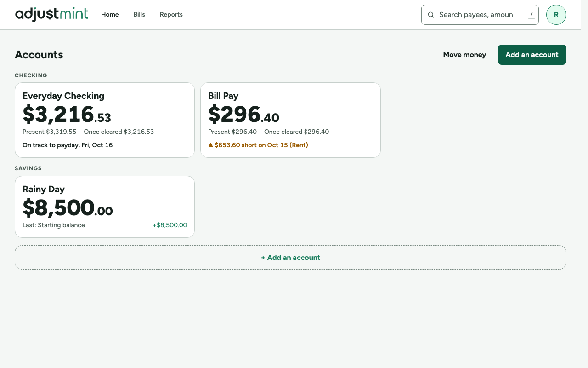Open the Rainy Day savings card
Screen dimensions: 588x368
(105, 207)
